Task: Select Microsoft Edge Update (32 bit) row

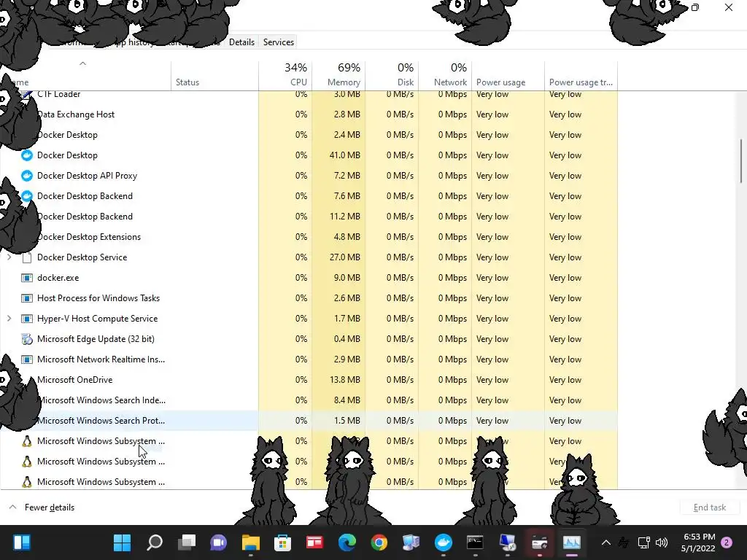Action: click(309, 339)
